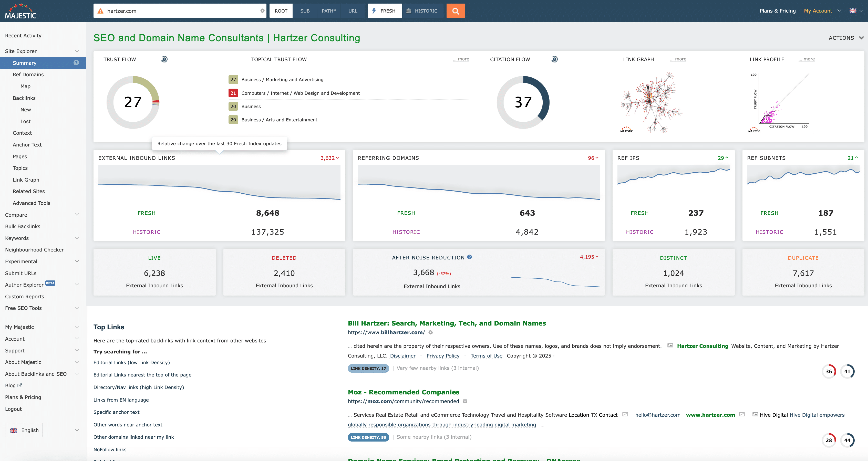The height and width of the screenshot is (461, 868).
Task: Expand the Keywords section
Action: 77,238
